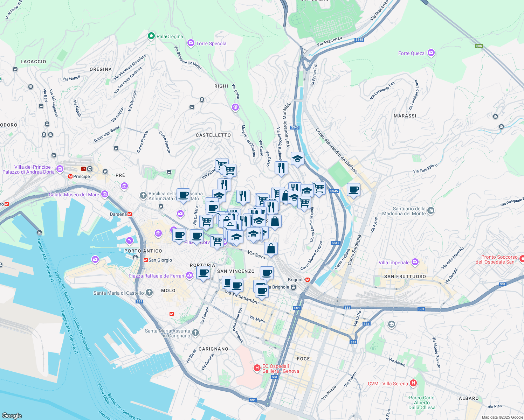Click the Via Leonardo Fea street label
Image resolution: width=524 pixels, height=420 pixels.
pos(382,90)
